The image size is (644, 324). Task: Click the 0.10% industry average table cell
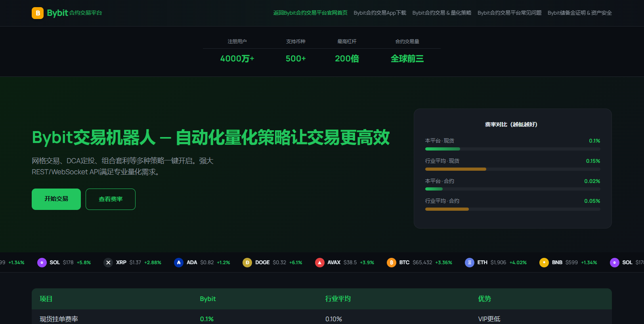point(334,319)
